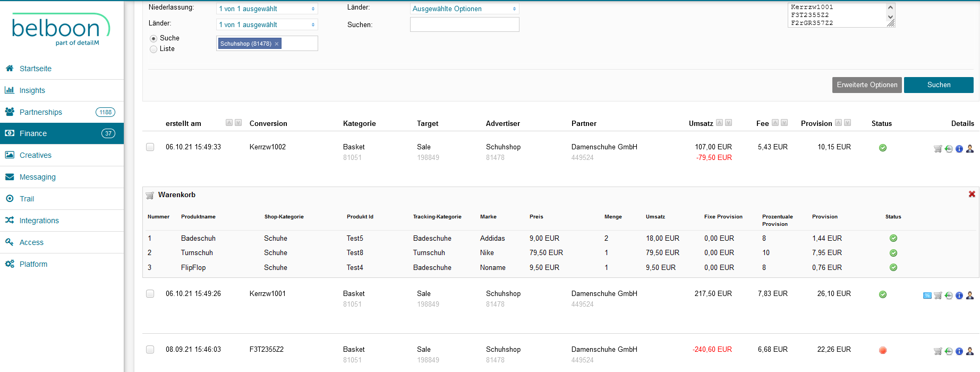Open Finance menu

click(62, 133)
